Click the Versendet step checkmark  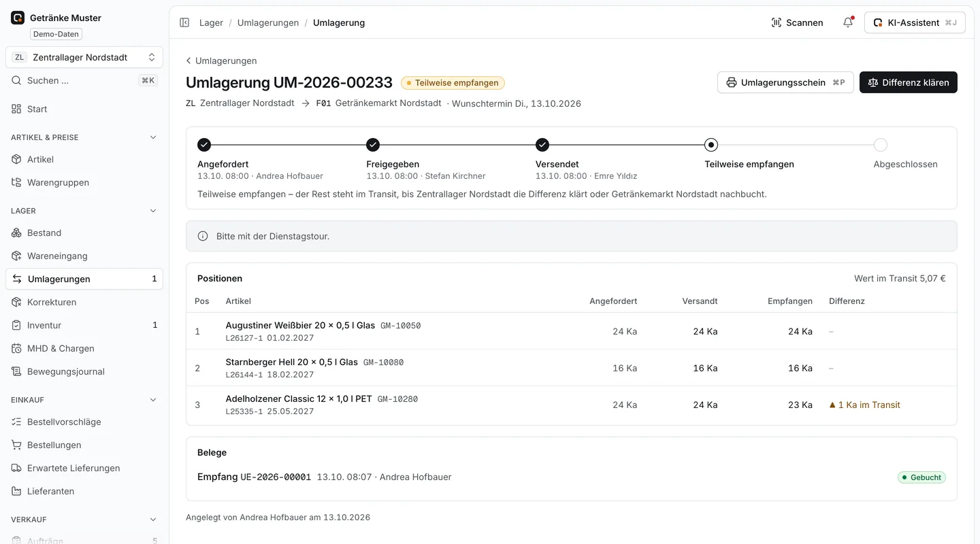[542, 145]
